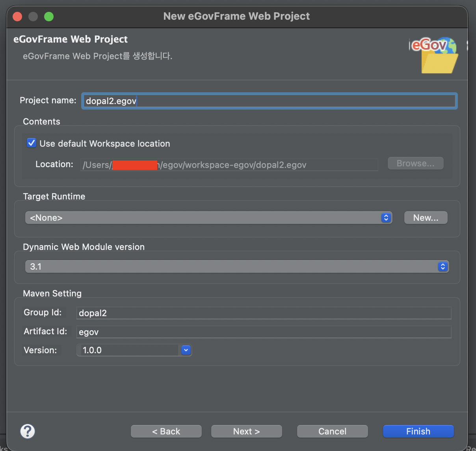Click the Group Id field containing dopal2

click(x=264, y=313)
